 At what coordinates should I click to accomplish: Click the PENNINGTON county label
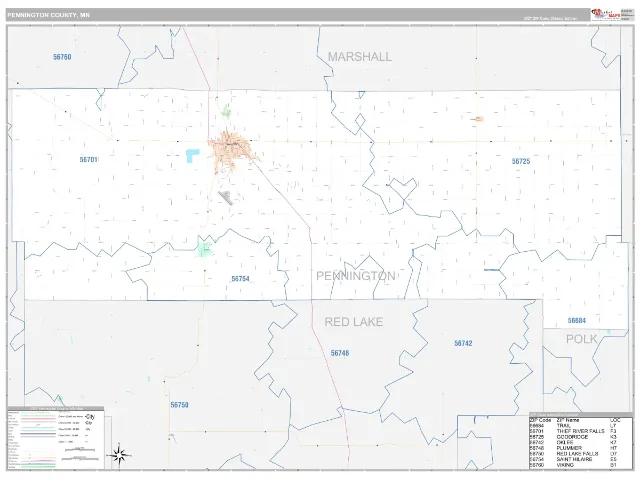click(356, 276)
